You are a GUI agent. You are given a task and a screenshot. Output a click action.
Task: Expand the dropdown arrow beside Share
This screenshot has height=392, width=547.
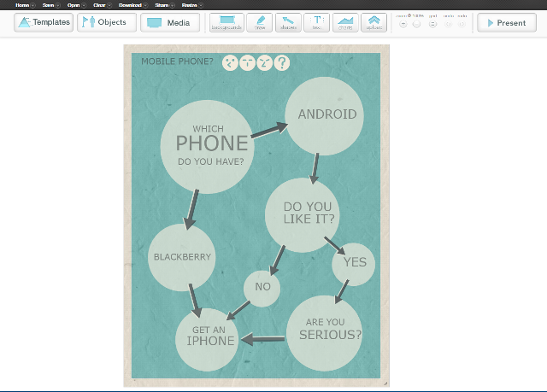[x=173, y=6]
